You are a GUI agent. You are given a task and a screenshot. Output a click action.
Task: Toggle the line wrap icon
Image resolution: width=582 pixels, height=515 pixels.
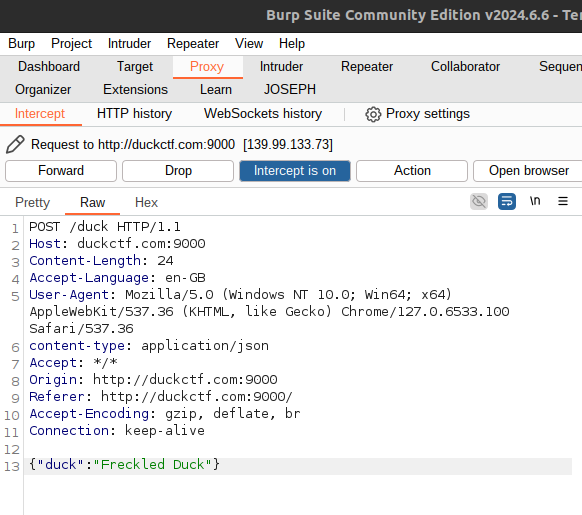[x=507, y=202]
